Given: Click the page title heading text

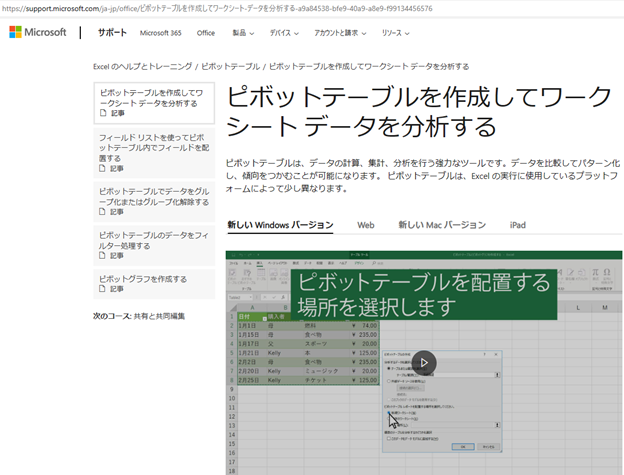Looking at the screenshot, I should (x=419, y=111).
